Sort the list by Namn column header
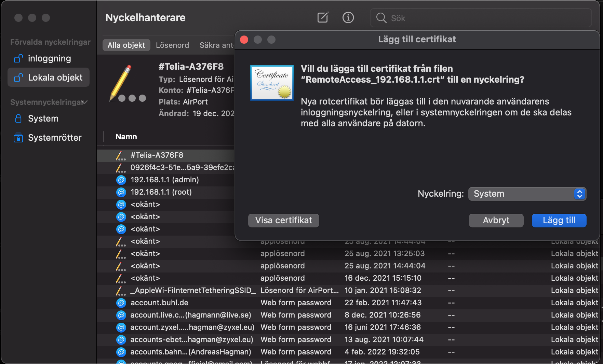This screenshot has width=603, height=364. [126, 137]
